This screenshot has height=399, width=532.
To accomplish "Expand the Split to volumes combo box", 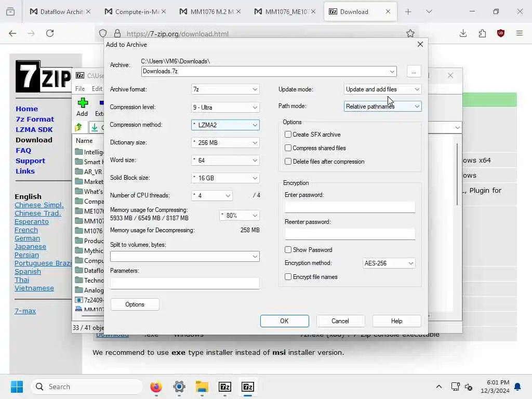I will [185, 257].
